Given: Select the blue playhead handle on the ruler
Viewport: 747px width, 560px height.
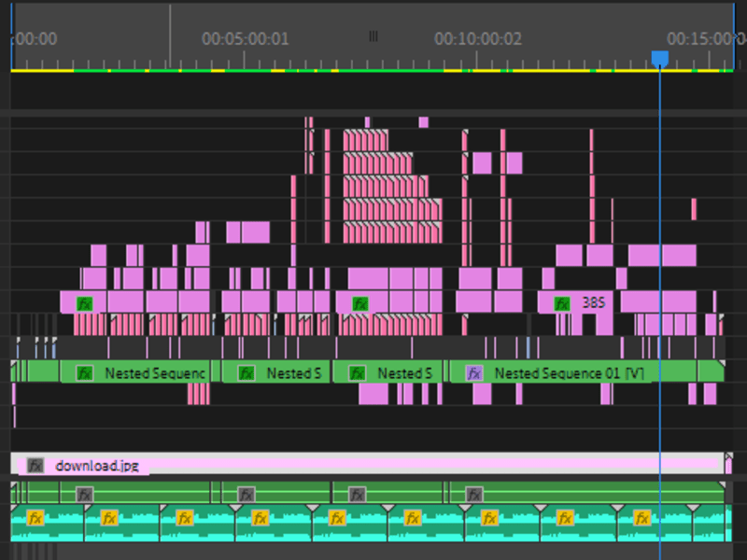Looking at the screenshot, I should point(660,59).
